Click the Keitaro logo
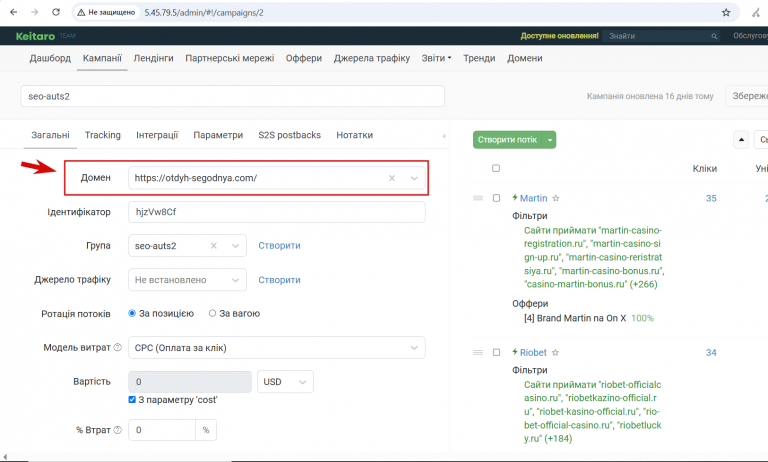Image resolution: width=768 pixels, height=462 pixels. (x=35, y=36)
